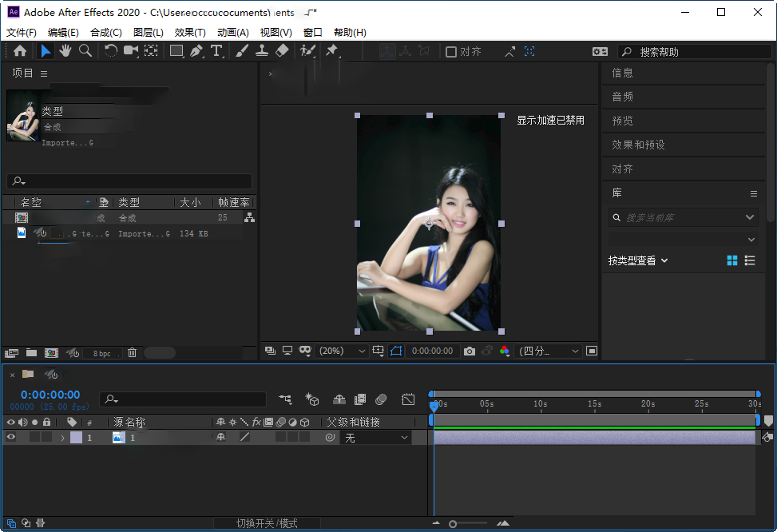The height and width of the screenshot is (532, 777).
Task: Select the Puppet Pin tool
Action: tap(332, 50)
